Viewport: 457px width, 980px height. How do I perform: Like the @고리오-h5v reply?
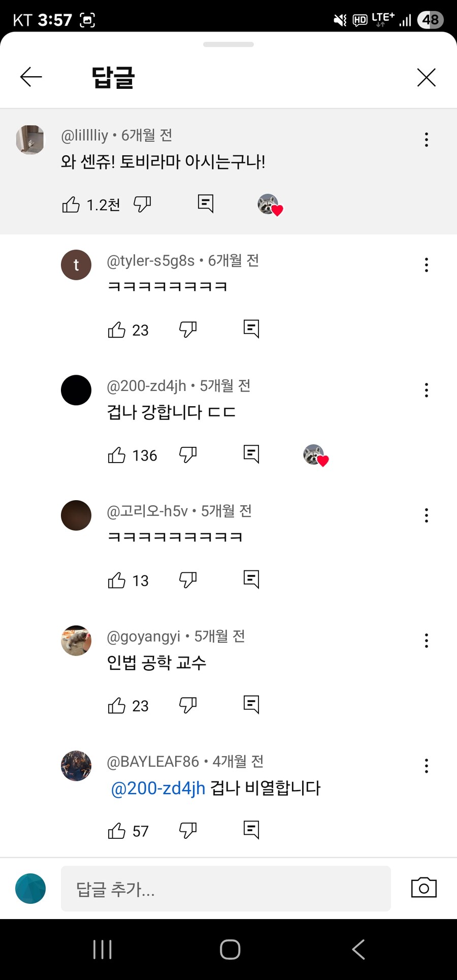coord(117,580)
